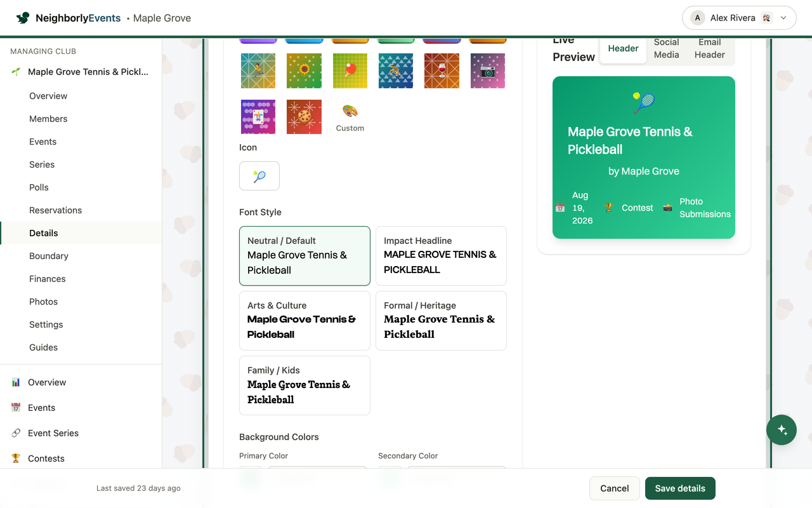812x508 pixels.
Task: Click the Save details button
Action: click(x=680, y=488)
